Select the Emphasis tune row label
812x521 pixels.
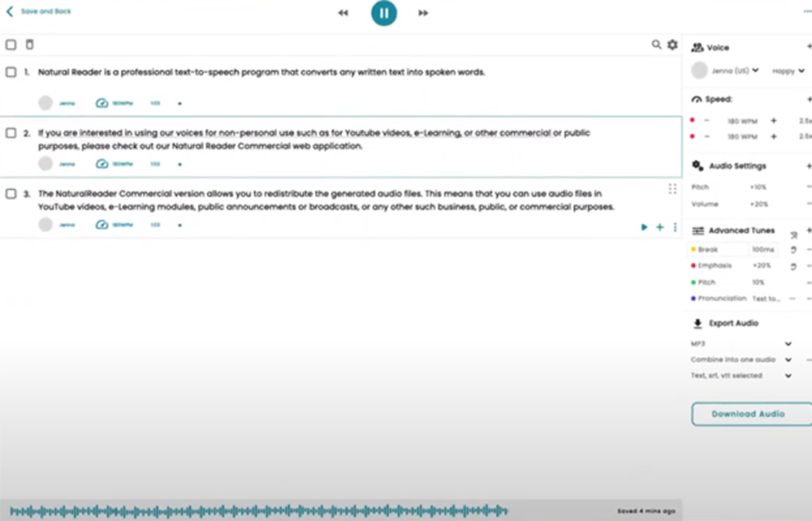click(x=715, y=266)
